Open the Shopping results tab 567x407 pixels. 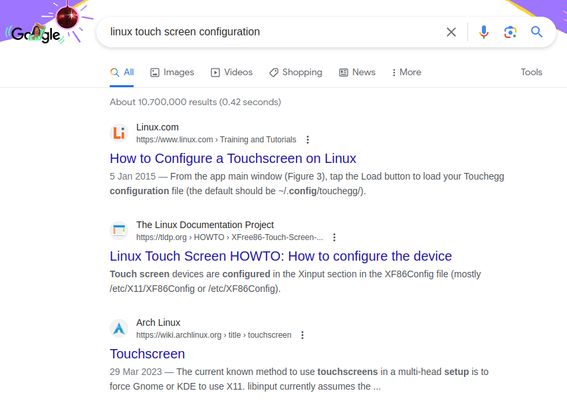coord(295,72)
